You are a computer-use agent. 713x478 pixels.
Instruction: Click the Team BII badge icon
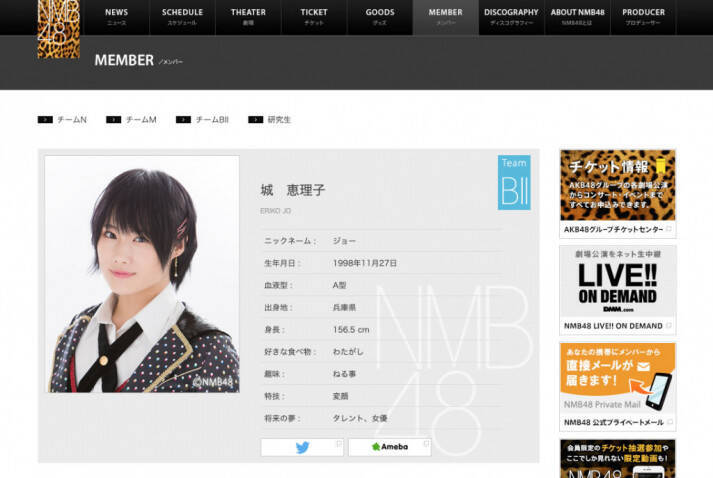[x=514, y=182]
